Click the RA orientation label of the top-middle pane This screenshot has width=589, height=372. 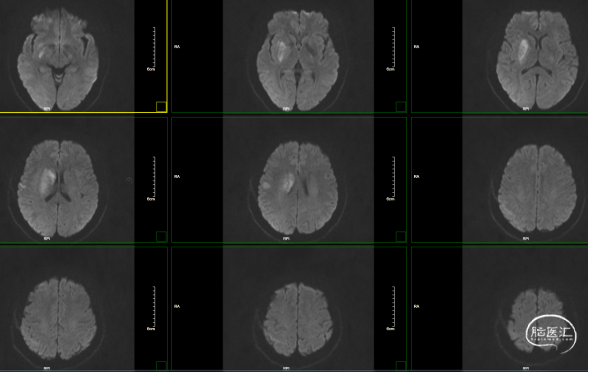177,47
